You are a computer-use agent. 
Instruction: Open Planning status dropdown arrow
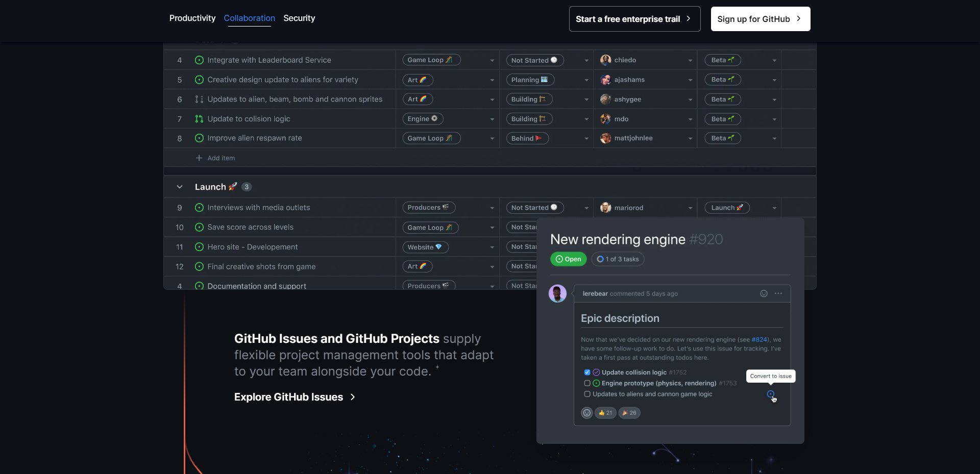pyautogui.click(x=586, y=80)
